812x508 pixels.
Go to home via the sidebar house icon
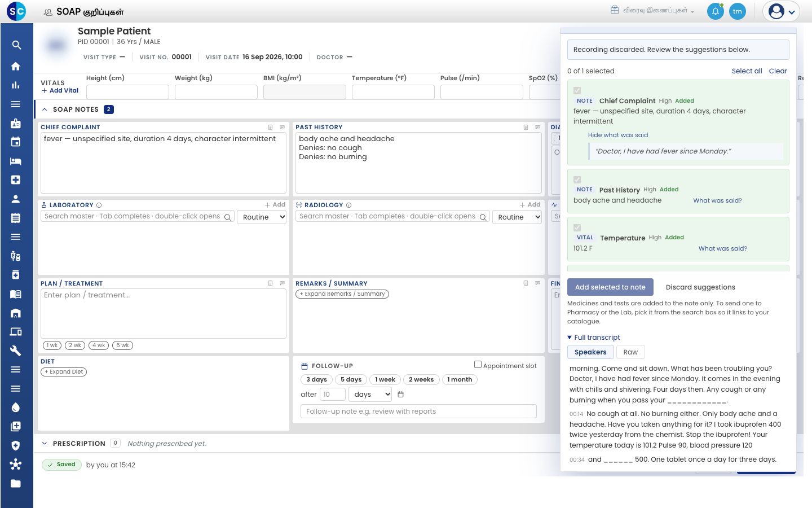[x=16, y=66]
